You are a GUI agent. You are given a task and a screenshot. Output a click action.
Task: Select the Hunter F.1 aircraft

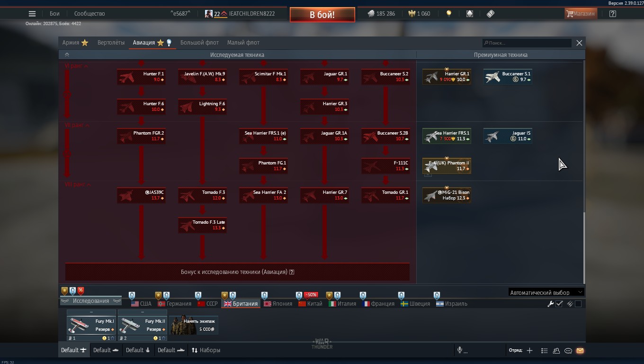coord(141,77)
